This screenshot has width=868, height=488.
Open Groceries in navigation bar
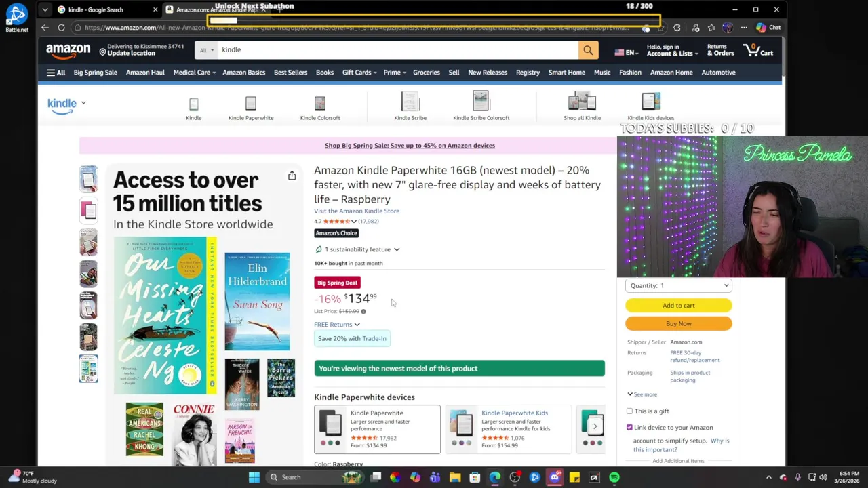tap(427, 73)
